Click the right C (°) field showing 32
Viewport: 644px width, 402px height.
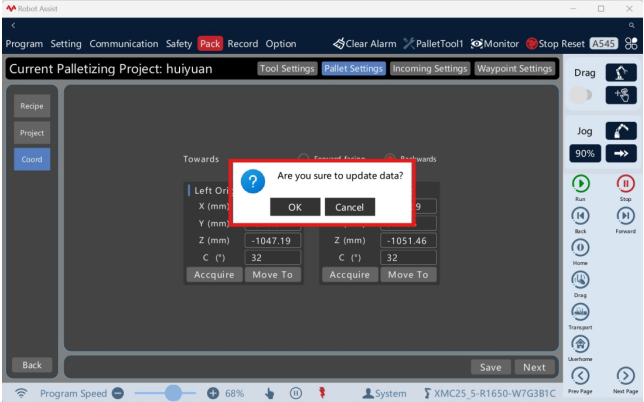click(x=408, y=257)
